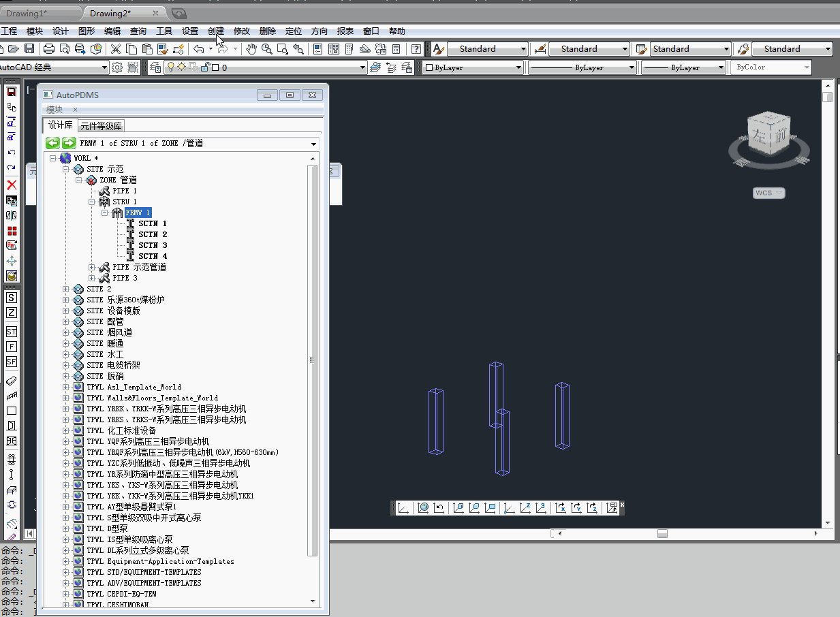The image size is (840, 617).
Task: Open the ByColor plot style dropdown
Action: pos(771,67)
